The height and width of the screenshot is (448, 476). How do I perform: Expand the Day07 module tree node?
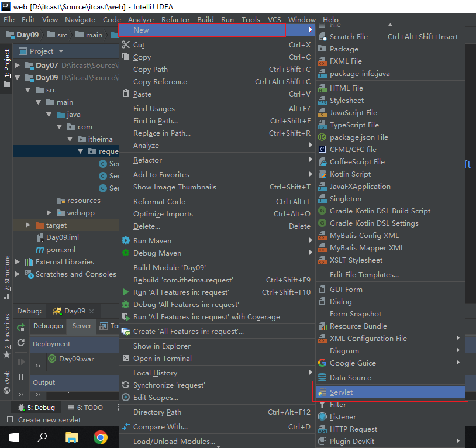point(18,66)
